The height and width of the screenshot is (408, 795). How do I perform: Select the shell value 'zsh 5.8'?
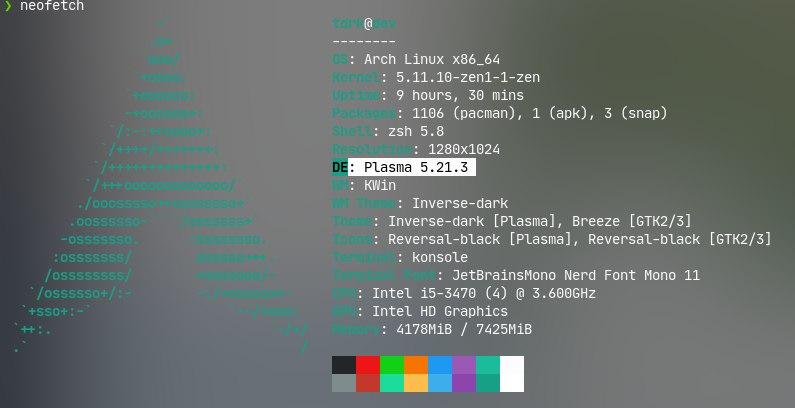[416, 131]
